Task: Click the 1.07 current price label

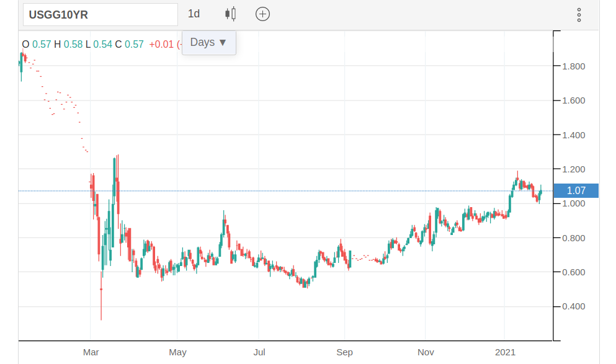Action: tap(576, 191)
